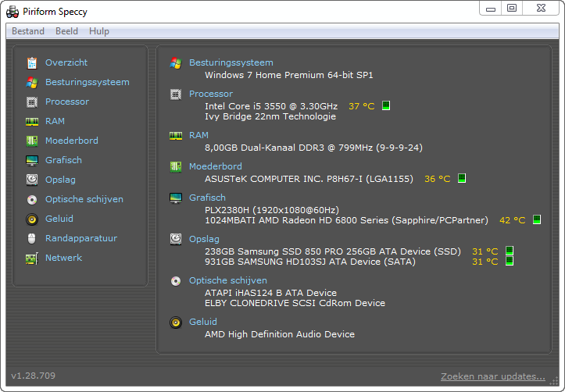Maximize the Speccy window

click(512, 8)
